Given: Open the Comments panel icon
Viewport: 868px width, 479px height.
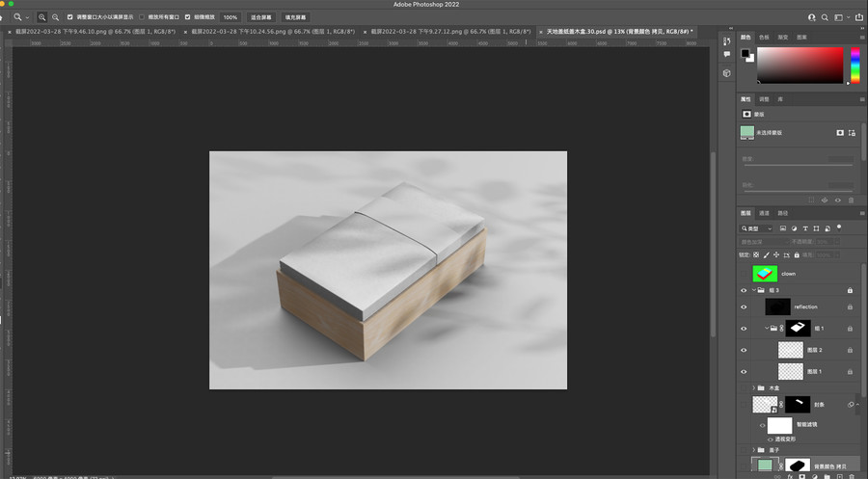Looking at the screenshot, I should click(x=727, y=54).
